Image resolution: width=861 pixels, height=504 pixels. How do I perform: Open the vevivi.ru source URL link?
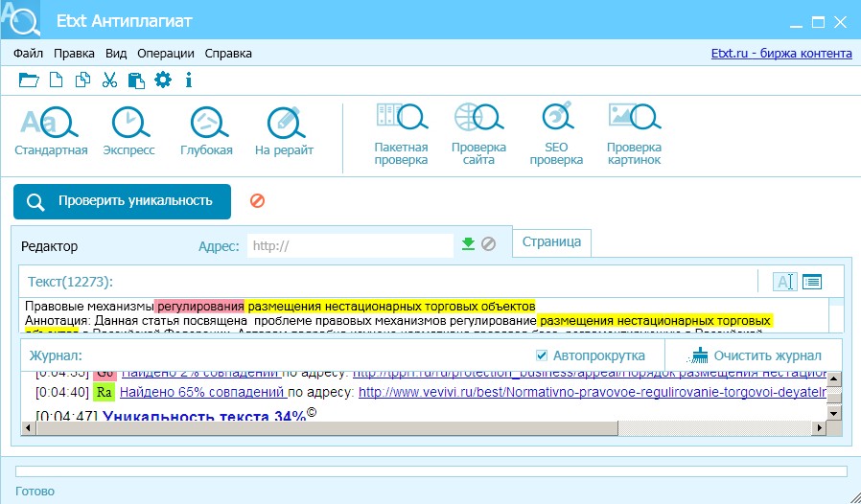(593, 393)
